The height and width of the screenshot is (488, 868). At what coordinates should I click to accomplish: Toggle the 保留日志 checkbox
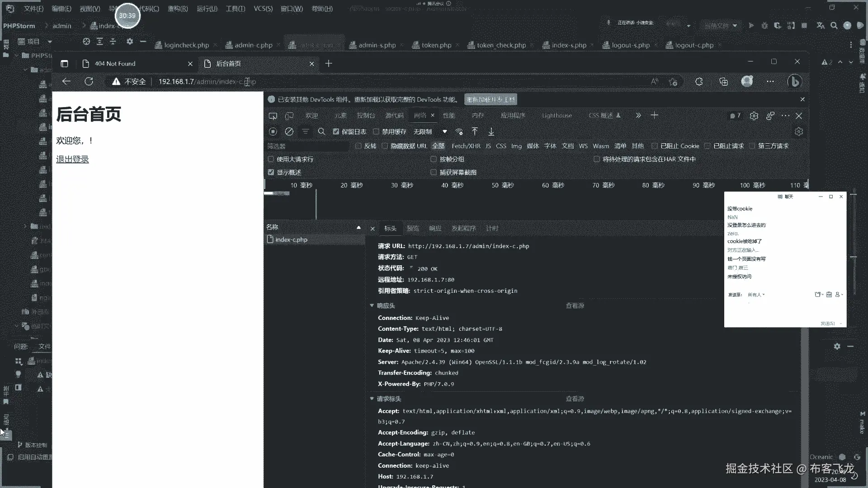click(336, 131)
